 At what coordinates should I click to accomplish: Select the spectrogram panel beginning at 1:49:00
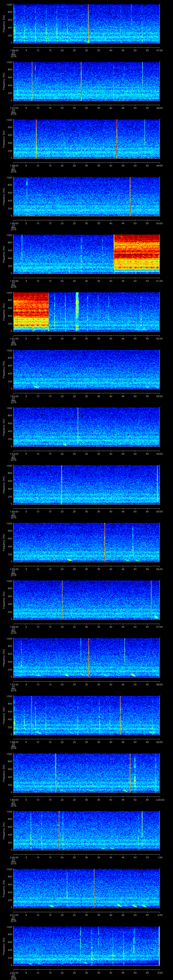pos(86,196)
